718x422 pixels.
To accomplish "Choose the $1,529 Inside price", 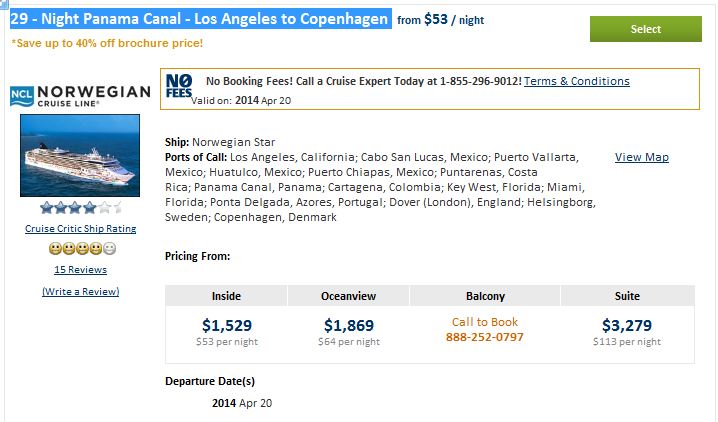I will (x=227, y=325).
